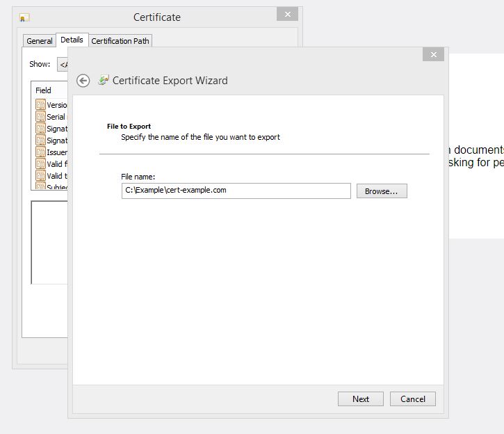504x434 pixels.
Task: Click the Browse... button
Action: click(382, 191)
